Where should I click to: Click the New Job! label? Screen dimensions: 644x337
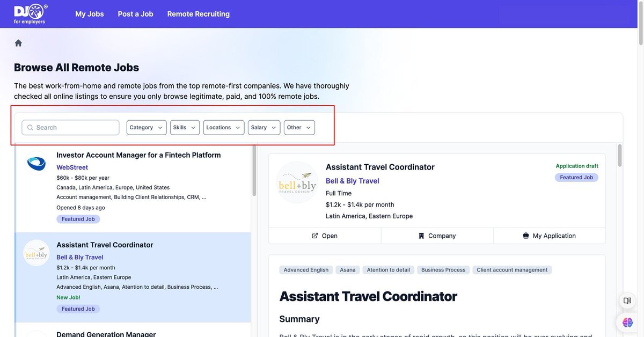(68, 297)
